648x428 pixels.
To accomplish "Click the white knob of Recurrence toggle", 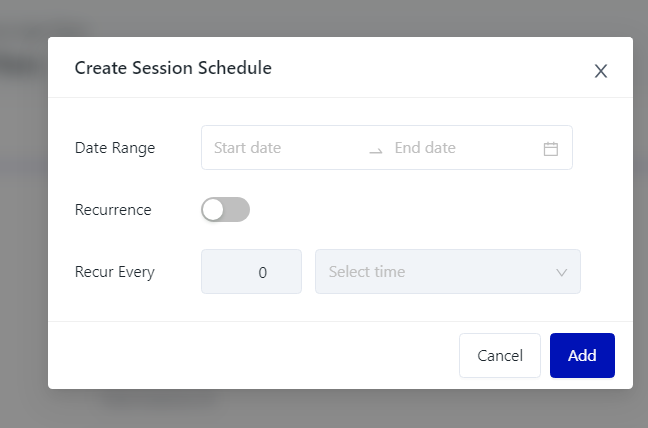I will point(213,210).
